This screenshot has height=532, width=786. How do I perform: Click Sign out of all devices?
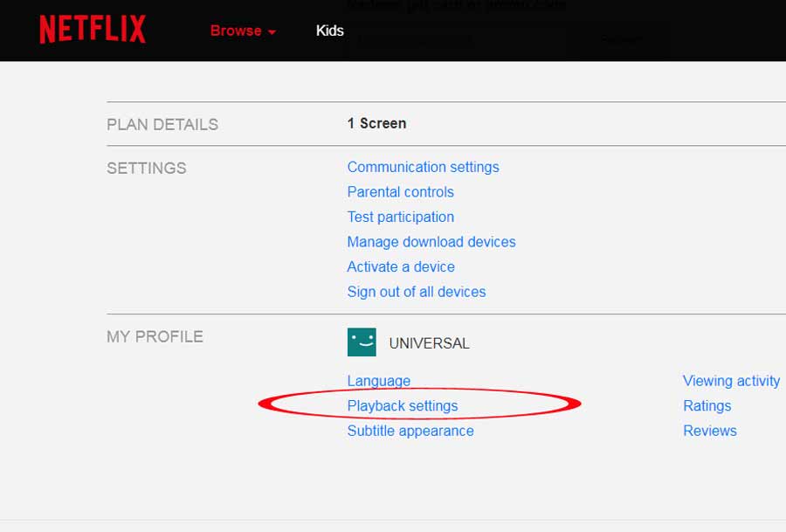[417, 292]
